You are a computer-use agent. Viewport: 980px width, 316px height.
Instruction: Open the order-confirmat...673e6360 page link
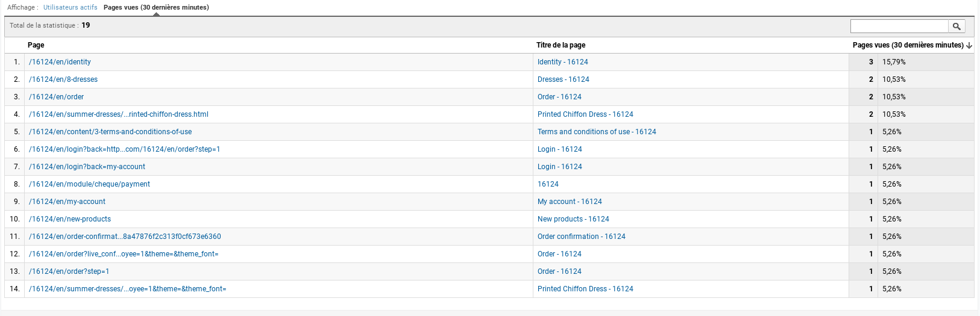(125, 237)
